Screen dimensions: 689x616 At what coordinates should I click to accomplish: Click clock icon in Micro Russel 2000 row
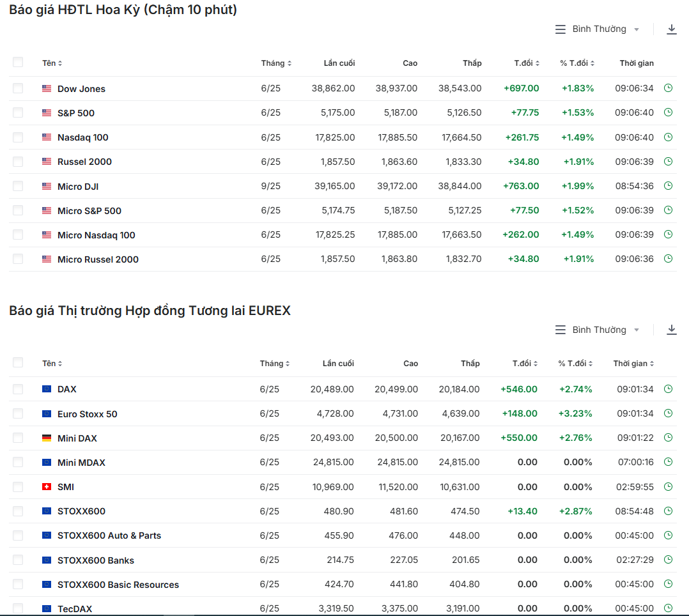coord(668,258)
